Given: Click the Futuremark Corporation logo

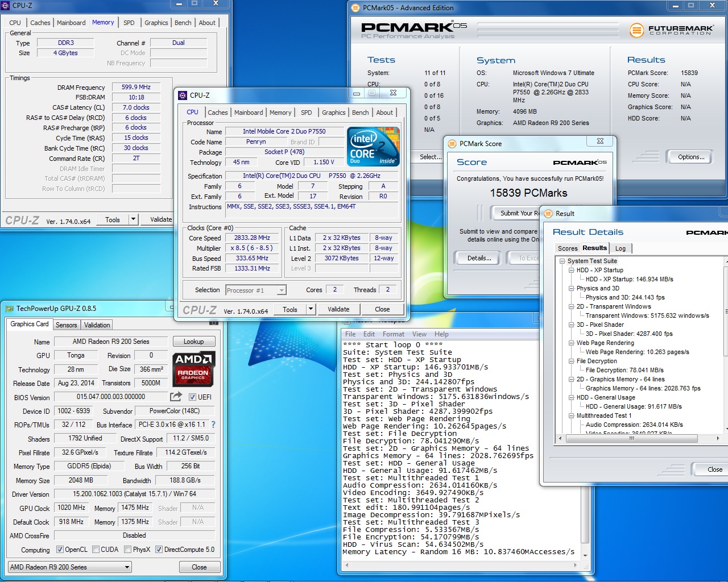Looking at the screenshot, I should point(671,30).
